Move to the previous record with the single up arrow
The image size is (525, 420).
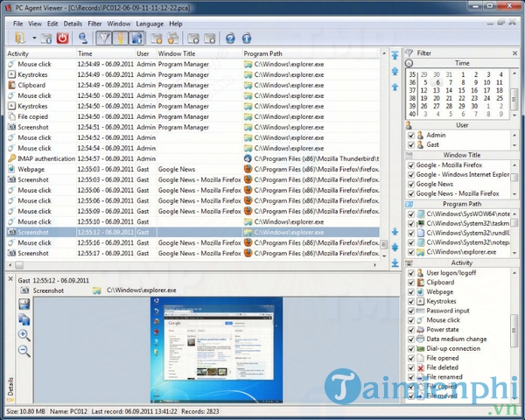(x=395, y=87)
